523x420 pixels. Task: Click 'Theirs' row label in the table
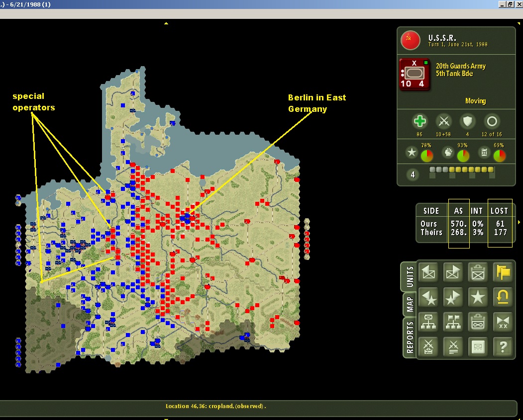click(x=431, y=232)
